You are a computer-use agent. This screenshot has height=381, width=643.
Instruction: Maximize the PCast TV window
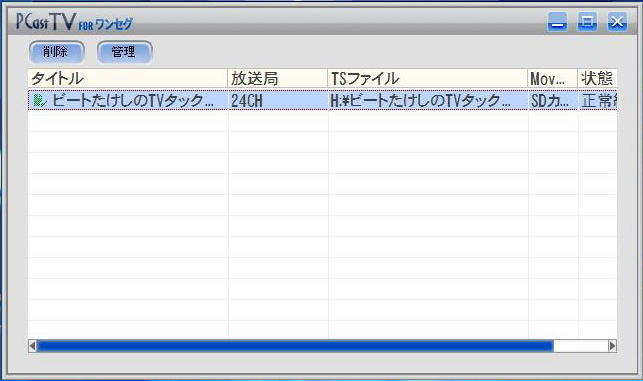pos(587,22)
